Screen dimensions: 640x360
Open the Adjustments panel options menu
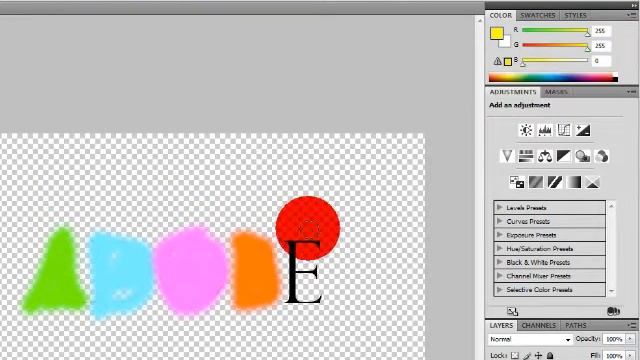click(631, 92)
